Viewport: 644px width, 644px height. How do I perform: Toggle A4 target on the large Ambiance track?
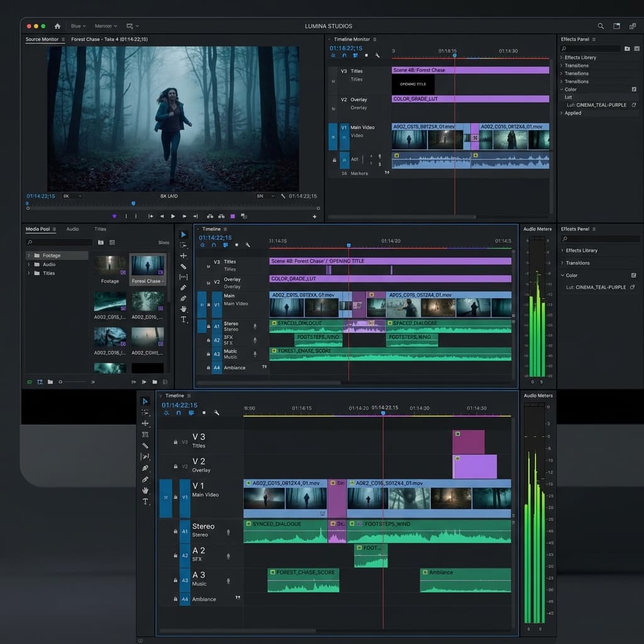(x=185, y=599)
